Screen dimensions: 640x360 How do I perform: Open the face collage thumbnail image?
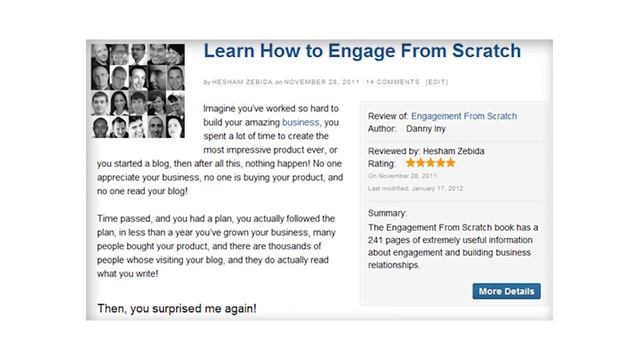tap(138, 91)
